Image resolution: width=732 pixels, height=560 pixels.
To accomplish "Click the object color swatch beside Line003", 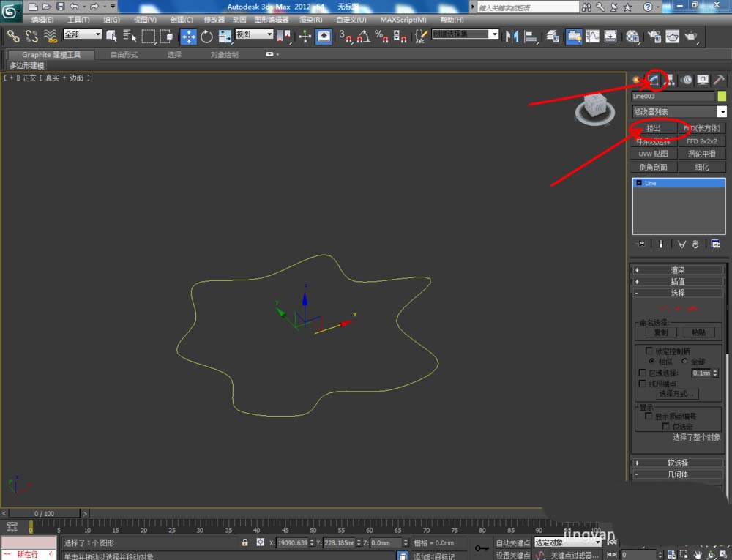I will (x=722, y=96).
